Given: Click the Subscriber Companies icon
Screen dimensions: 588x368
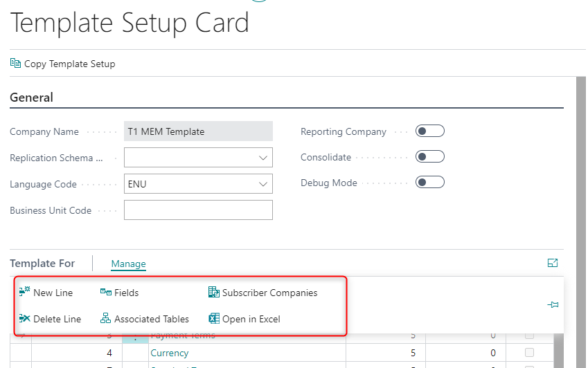Looking at the screenshot, I should coord(214,292).
